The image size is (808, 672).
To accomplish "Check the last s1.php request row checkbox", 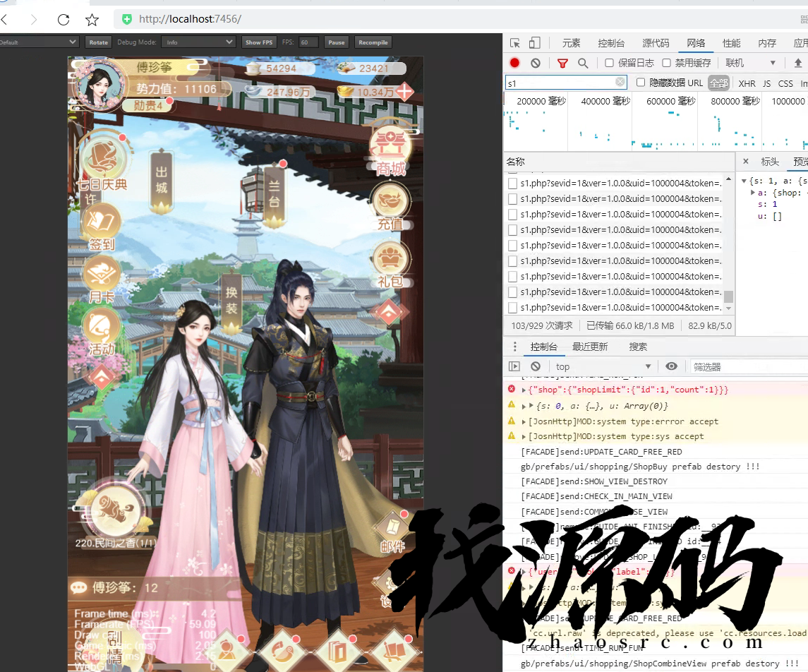I will click(512, 308).
